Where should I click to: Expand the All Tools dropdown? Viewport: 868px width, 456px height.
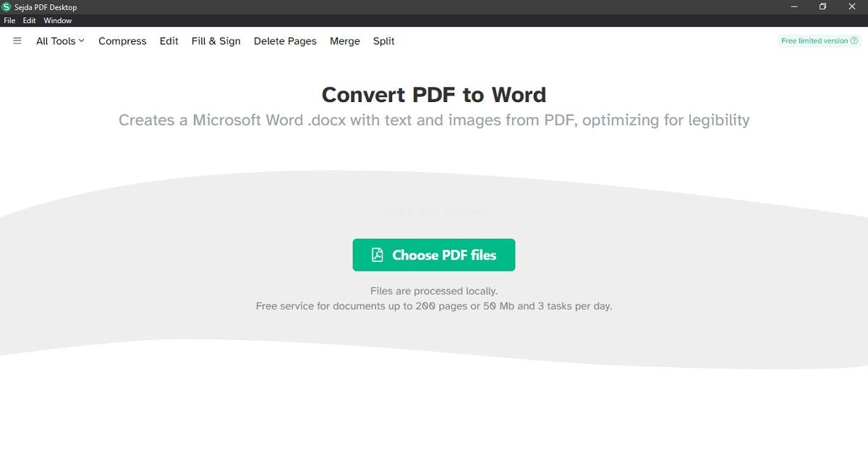point(60,41)
